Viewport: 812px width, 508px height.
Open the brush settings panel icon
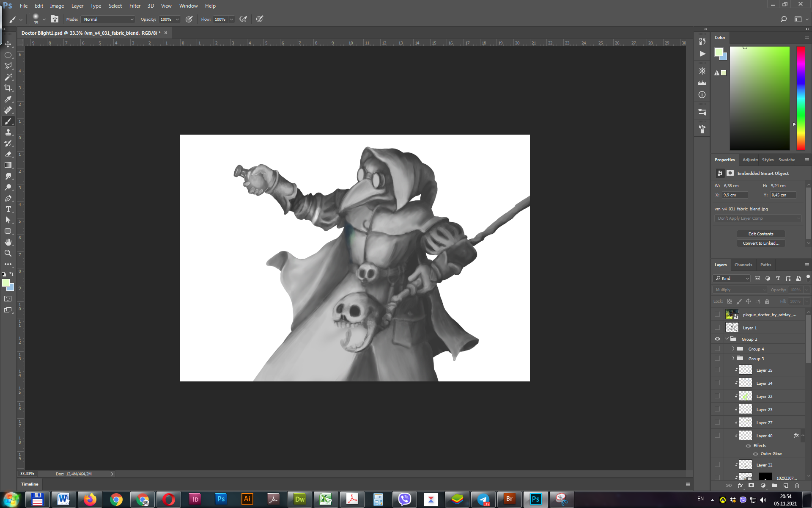[55, 19]
